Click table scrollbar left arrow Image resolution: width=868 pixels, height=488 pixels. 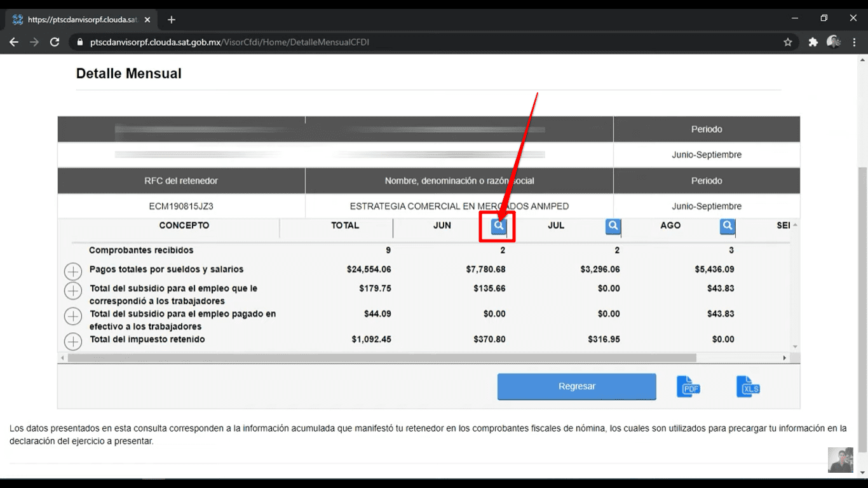point(62,358)
